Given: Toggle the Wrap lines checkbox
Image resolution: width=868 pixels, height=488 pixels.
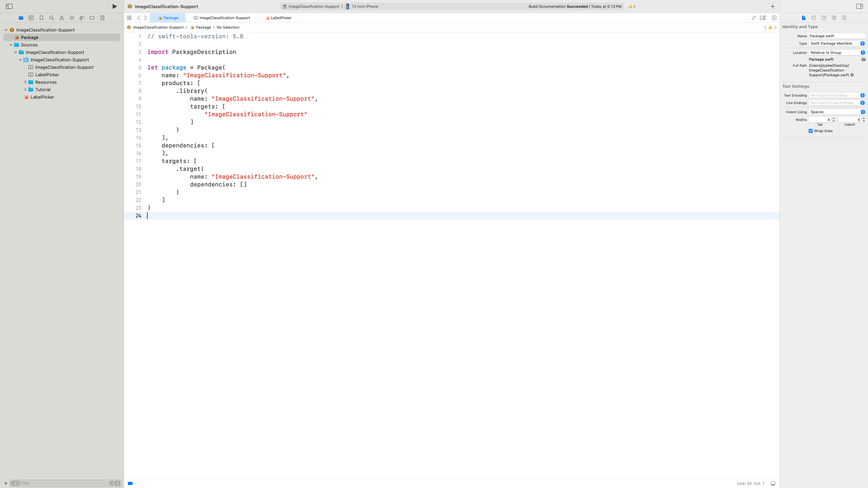Looking at the screenshot, I should click(x=811, y=131).
